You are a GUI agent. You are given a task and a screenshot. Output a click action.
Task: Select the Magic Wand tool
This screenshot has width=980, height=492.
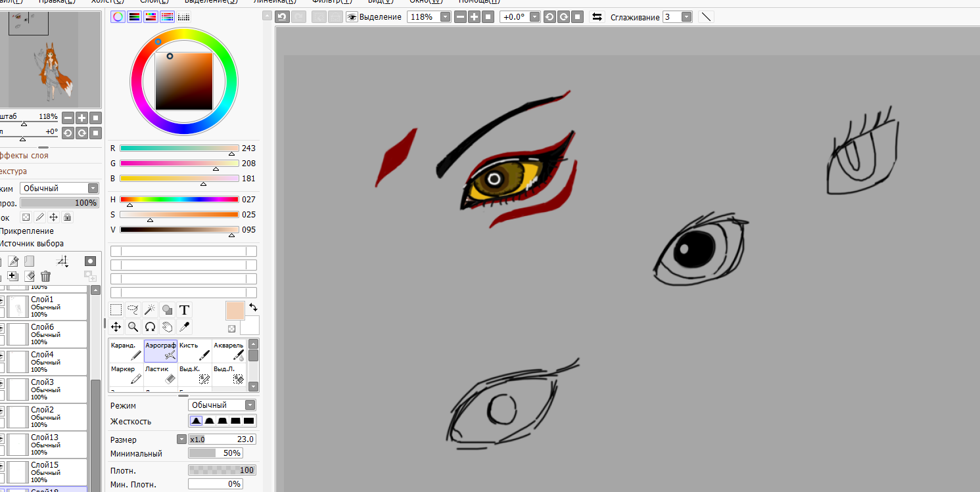point(150,310)
